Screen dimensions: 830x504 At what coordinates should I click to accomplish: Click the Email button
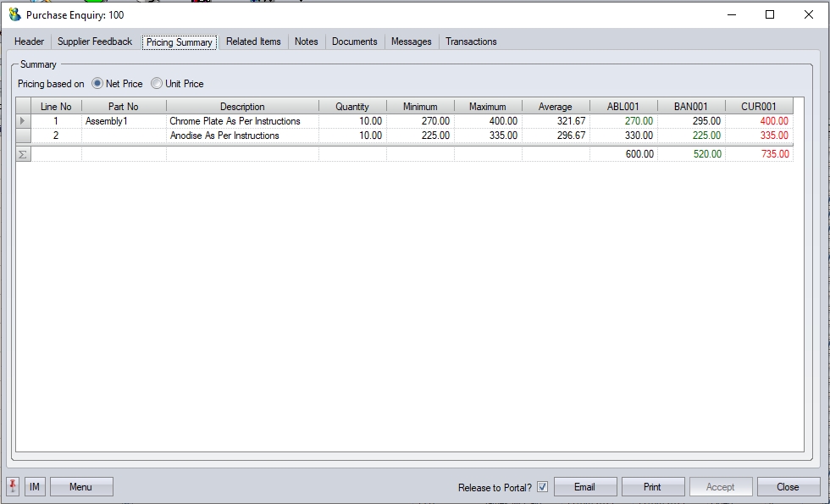(x=585, y=486)
